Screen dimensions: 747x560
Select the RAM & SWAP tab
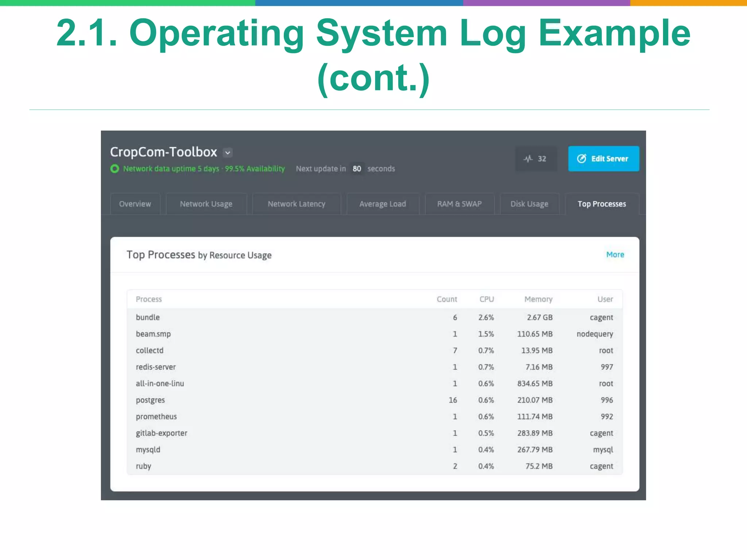(460, 204)
